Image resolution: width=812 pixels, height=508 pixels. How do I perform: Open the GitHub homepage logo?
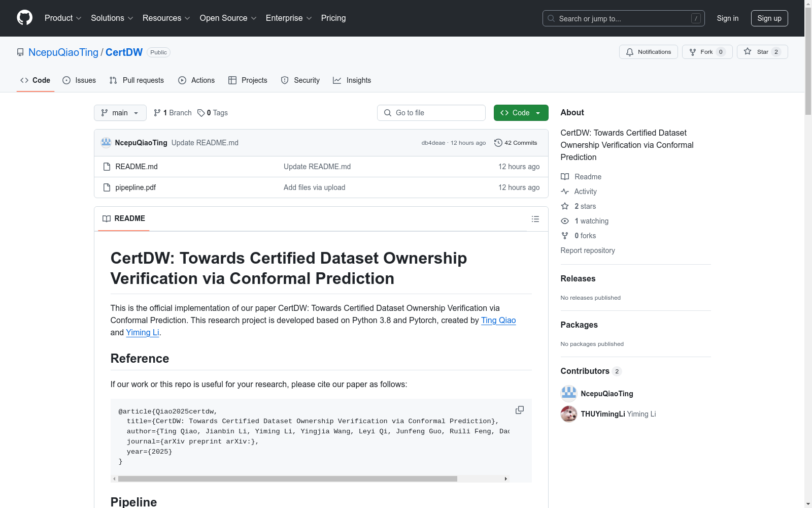(x=24, y=18)
